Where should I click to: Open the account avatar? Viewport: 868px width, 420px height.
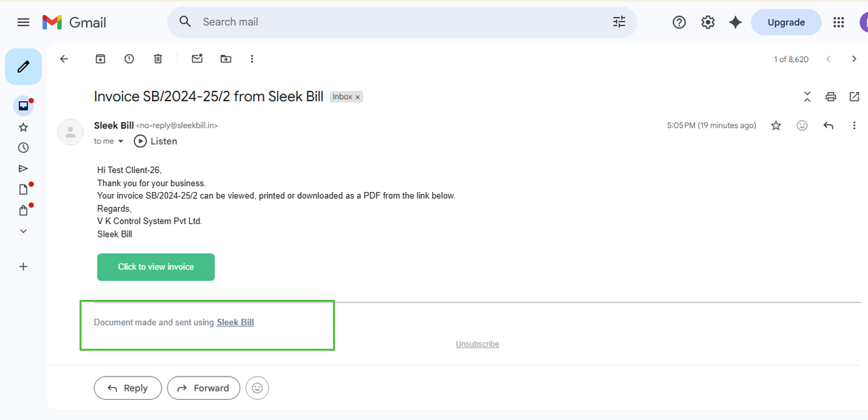pyautogui.click(x=863, y=22)
